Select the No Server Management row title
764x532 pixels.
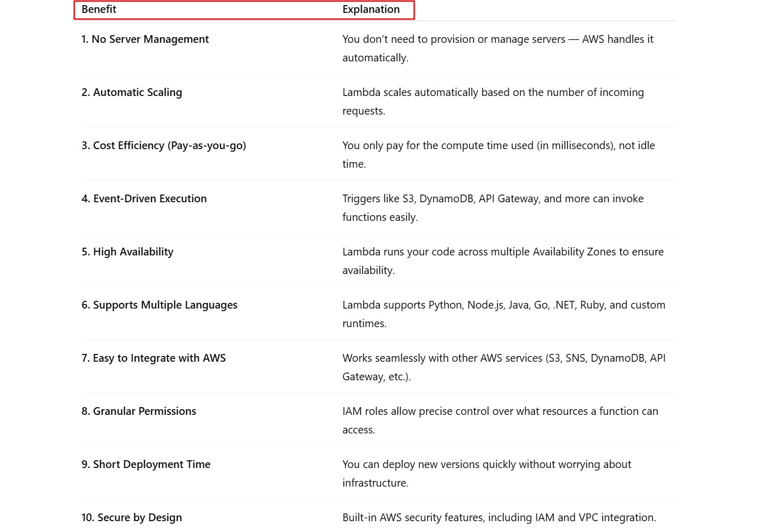tap(145, 39)
